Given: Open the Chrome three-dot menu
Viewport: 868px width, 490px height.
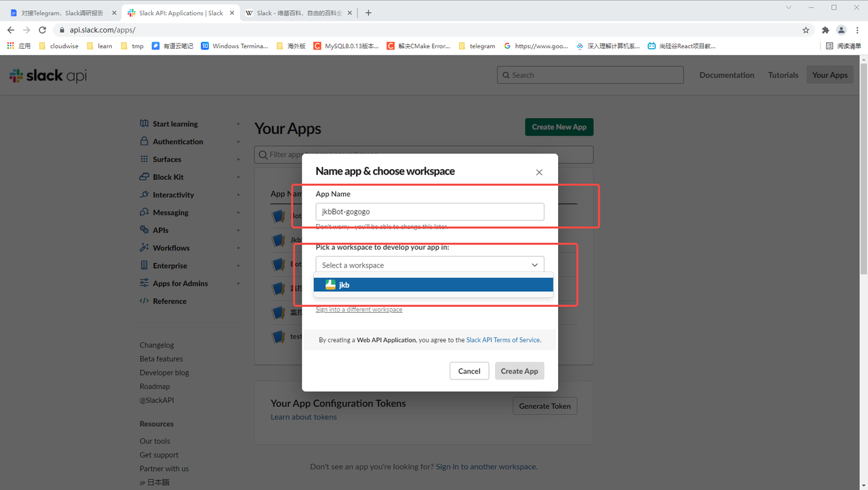Looking at the screenshot, I should click(857, 30).
